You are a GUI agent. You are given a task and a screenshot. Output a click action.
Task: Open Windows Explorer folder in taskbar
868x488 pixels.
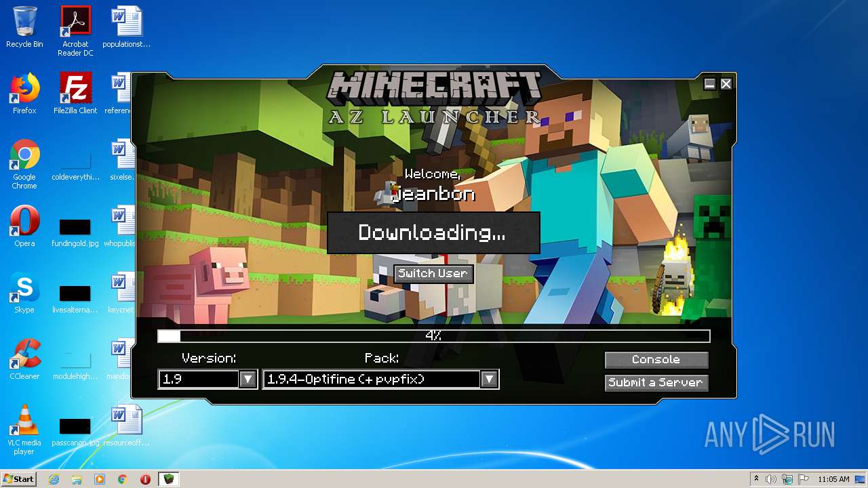coord(77,479)
